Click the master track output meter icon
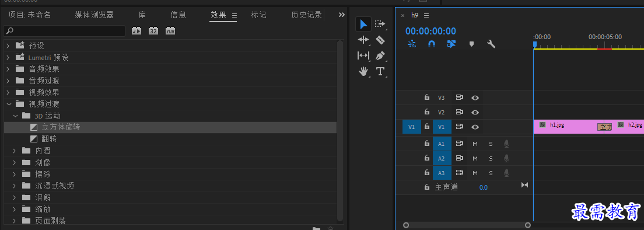This screenshot has width=644, height=230. [x=524, y=185]
